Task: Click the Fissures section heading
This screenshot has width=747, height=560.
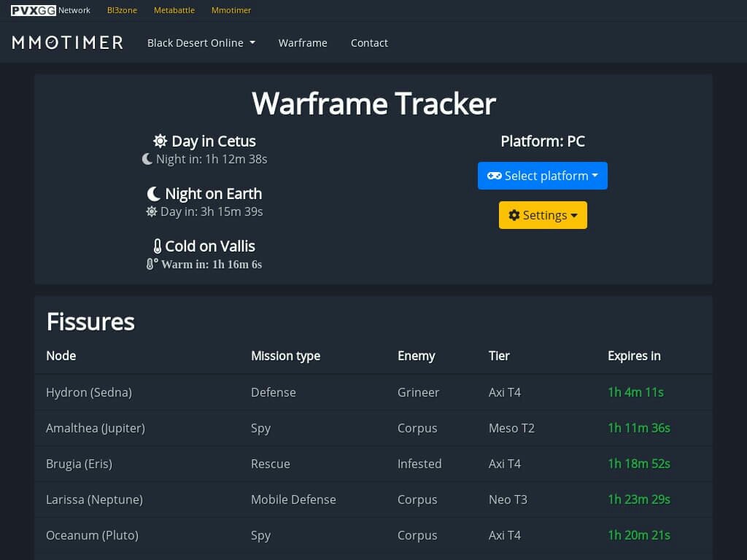Action: [90, 322]
